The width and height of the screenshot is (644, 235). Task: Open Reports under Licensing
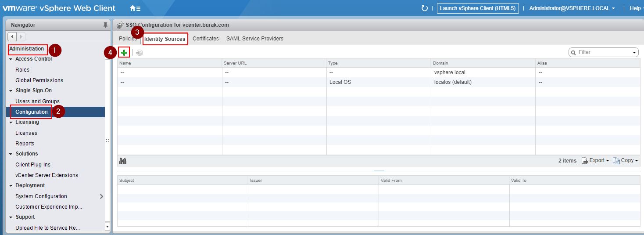tap(25, 144)
